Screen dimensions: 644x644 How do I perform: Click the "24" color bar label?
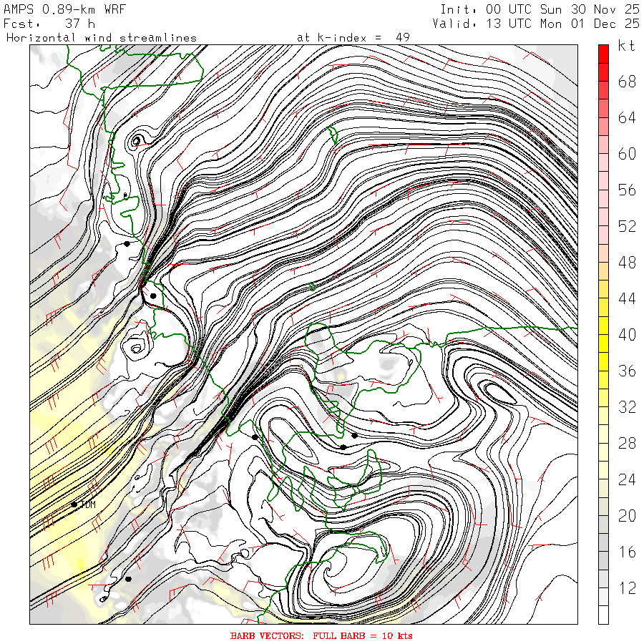point(627,479)
